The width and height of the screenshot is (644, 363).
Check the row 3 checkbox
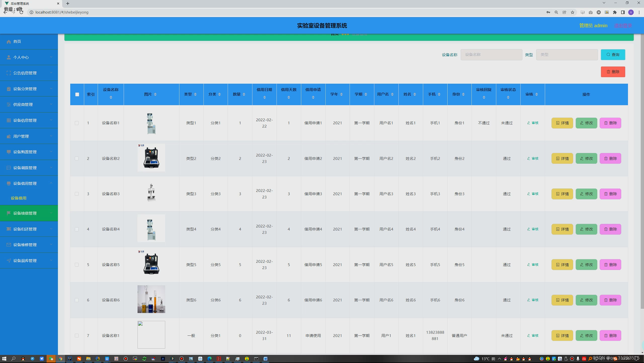tap(77, 194)
